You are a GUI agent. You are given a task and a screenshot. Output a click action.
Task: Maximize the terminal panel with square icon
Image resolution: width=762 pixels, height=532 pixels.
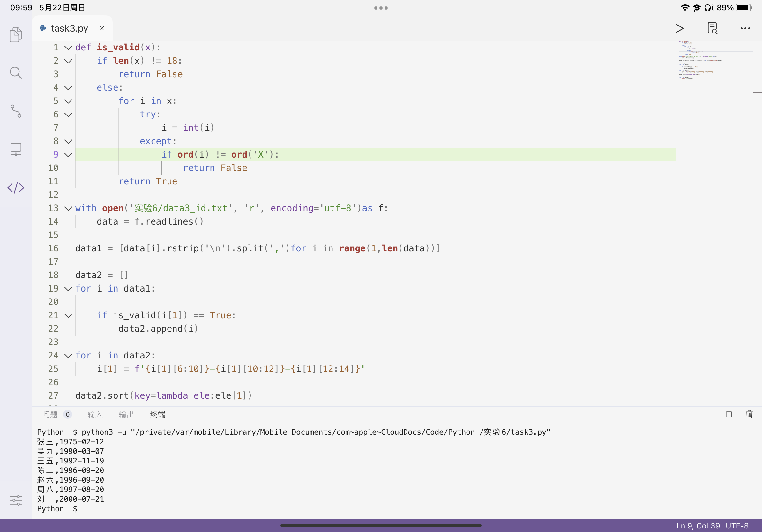click(729, 415)
